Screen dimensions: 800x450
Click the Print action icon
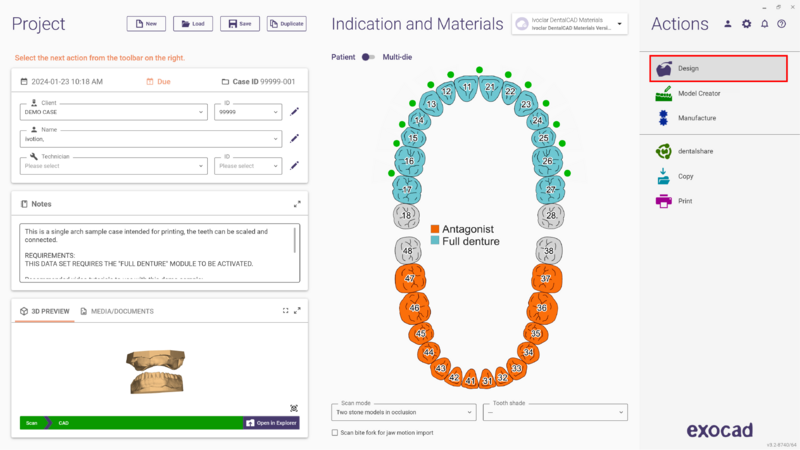663,201
